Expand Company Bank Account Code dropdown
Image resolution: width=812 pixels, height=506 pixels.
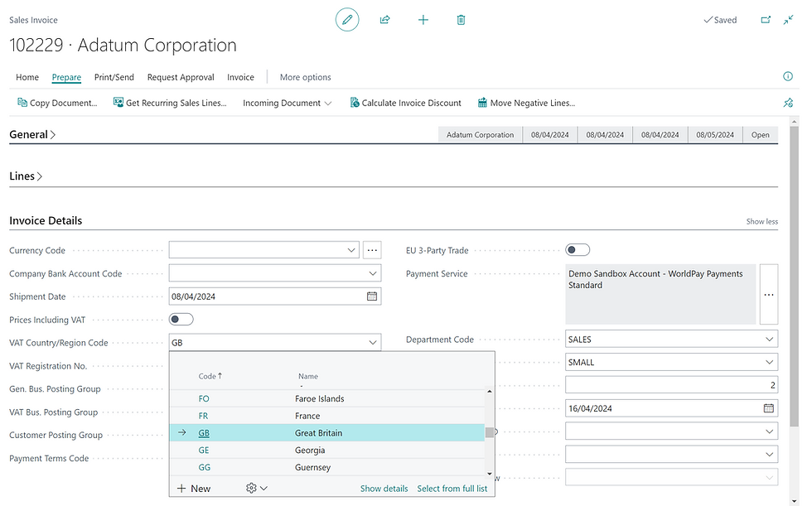tap(372, 273)
